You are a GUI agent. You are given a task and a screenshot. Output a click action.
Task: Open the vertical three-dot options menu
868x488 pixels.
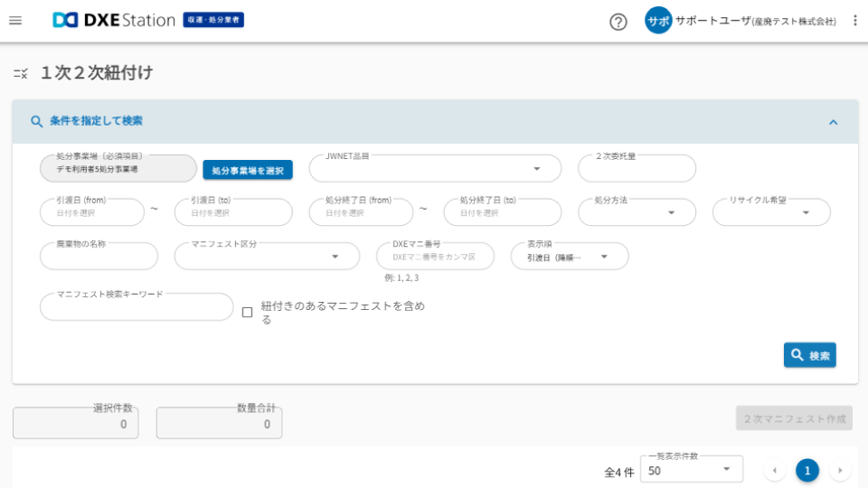coord(855,21)
